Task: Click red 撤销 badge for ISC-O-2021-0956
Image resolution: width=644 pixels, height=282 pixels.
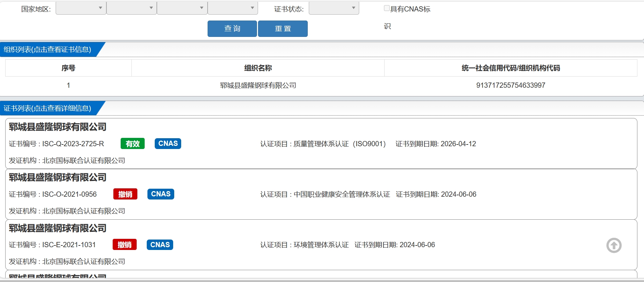Action: pyautogui.click(x=125, y=194)
